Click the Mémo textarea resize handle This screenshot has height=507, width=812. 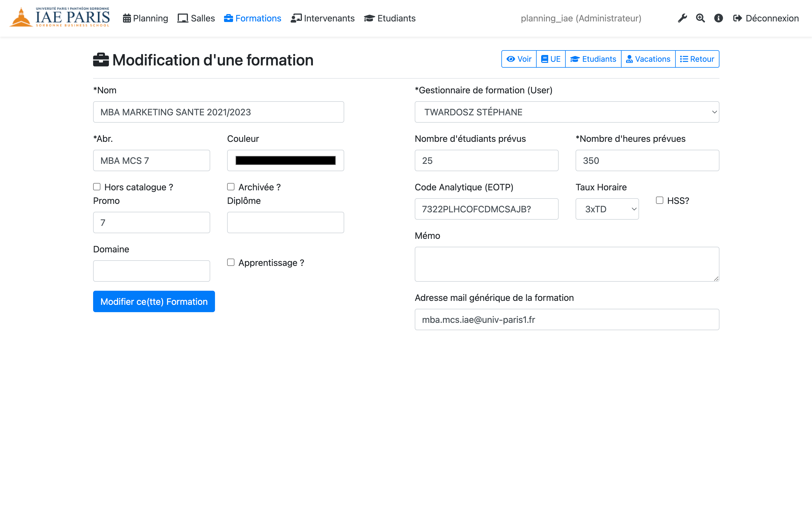[x=716, y=278]
